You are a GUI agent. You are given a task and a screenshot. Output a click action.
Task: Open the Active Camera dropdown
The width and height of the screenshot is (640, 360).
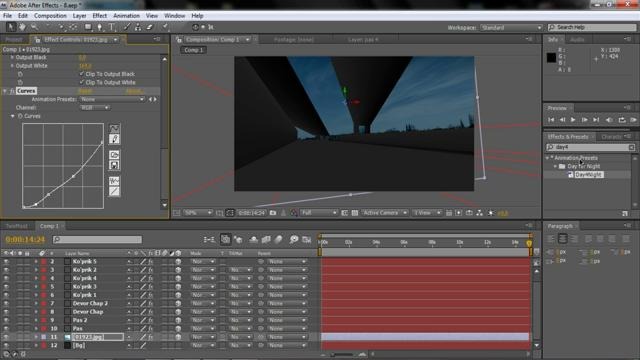coord(384,213)
